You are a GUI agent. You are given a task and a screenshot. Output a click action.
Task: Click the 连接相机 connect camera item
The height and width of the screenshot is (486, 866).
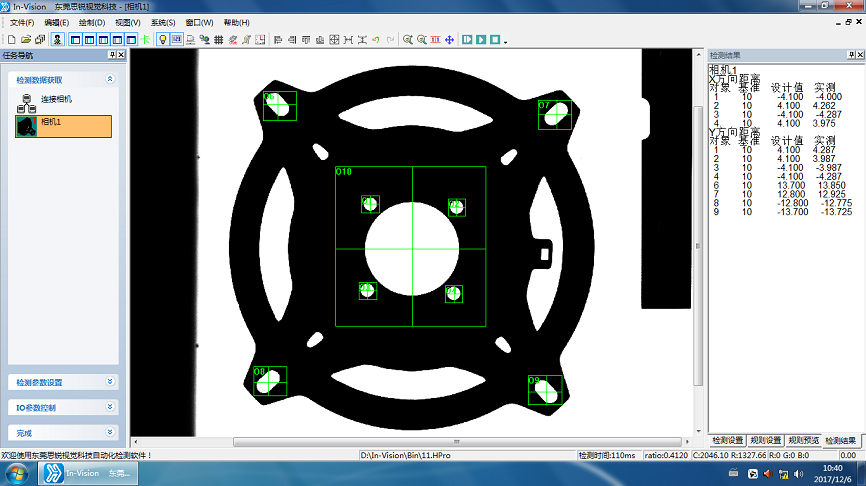(56, 100)
